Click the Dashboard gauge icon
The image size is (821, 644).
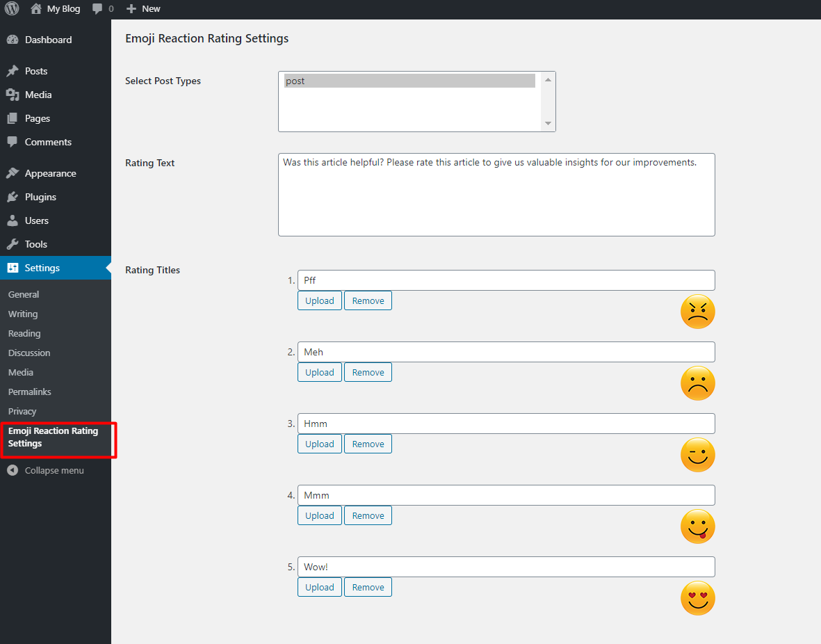point(13,40)
